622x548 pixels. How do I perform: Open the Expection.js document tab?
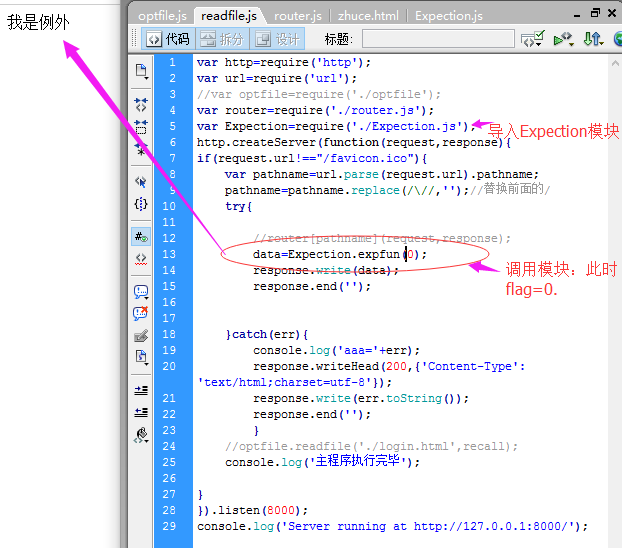pos(448,16)
